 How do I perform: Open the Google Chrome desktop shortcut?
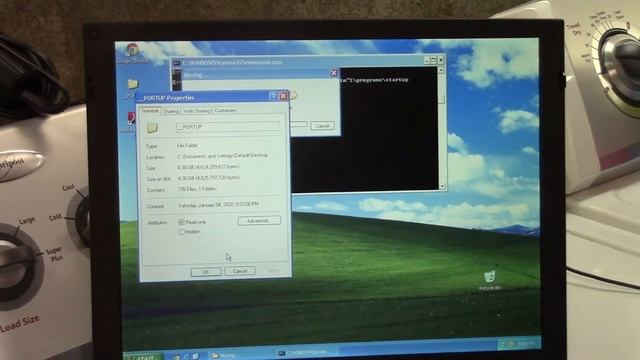[x=132, y=53]
